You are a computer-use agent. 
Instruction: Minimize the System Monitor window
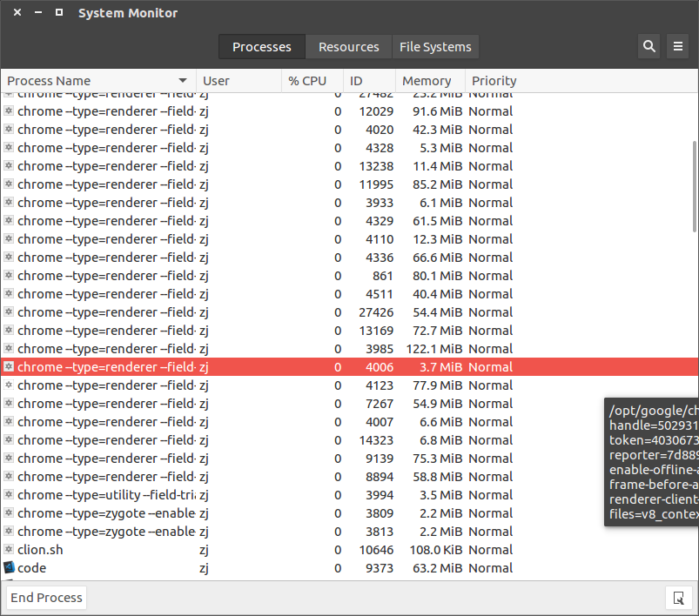pos(38,12)
